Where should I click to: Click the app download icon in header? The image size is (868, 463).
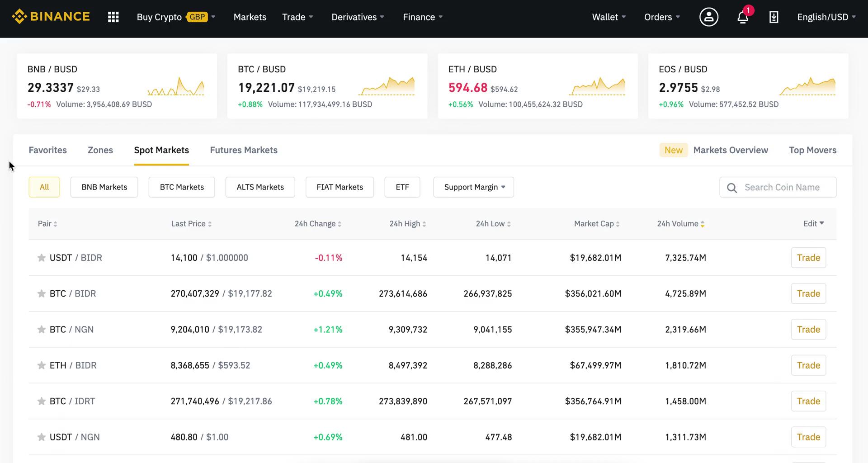774,17
